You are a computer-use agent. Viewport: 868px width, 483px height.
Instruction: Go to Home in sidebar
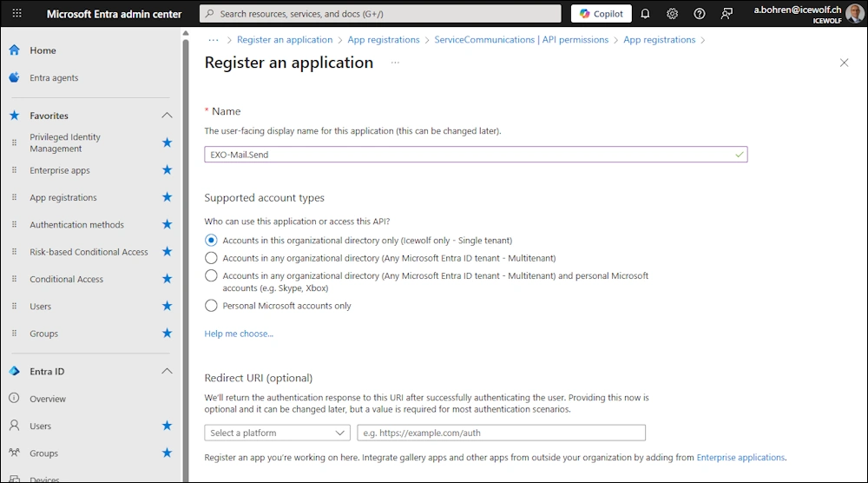43,50
